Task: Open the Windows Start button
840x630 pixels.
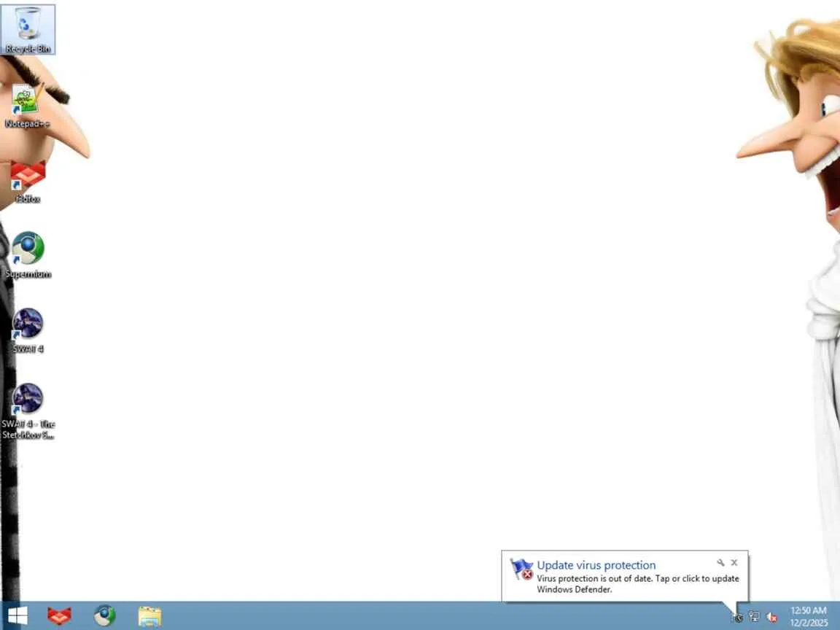Action: [17, 615]
